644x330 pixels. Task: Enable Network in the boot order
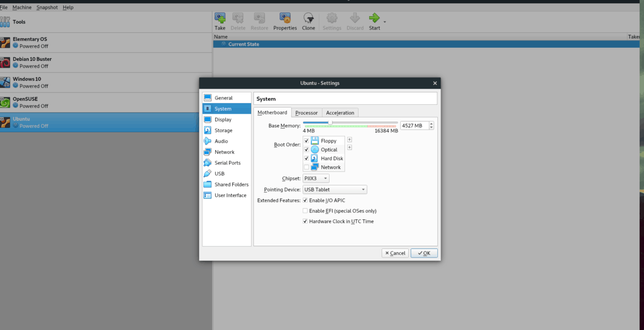coord(306,167)
